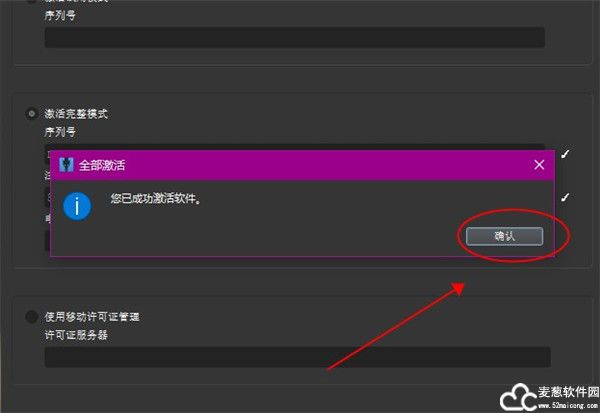This screenshot has height=413, width=600.
Task: Focus the 许可证服务器 input field
Action: (x=297, y=357)
